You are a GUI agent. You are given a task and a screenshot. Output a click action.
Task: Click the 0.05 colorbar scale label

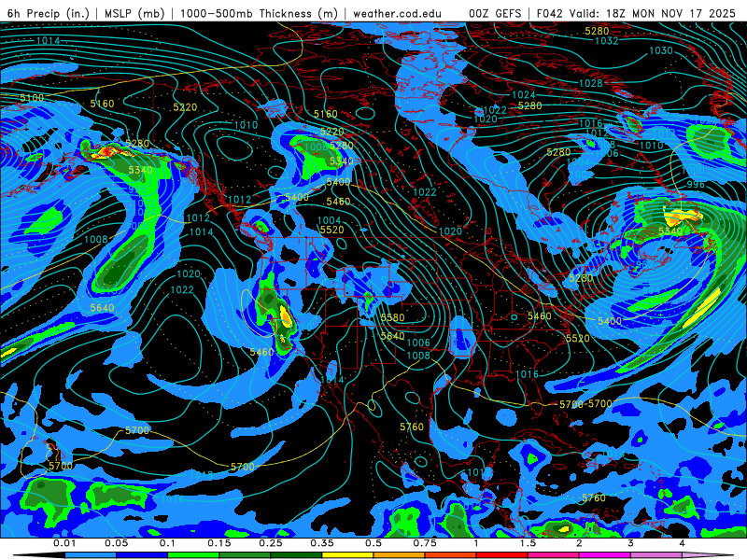point(116,543)
